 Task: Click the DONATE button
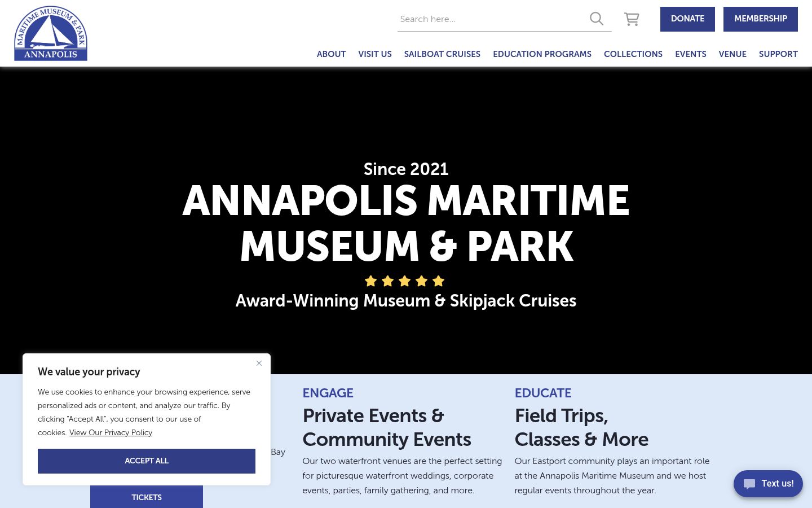tap(687, 19)
